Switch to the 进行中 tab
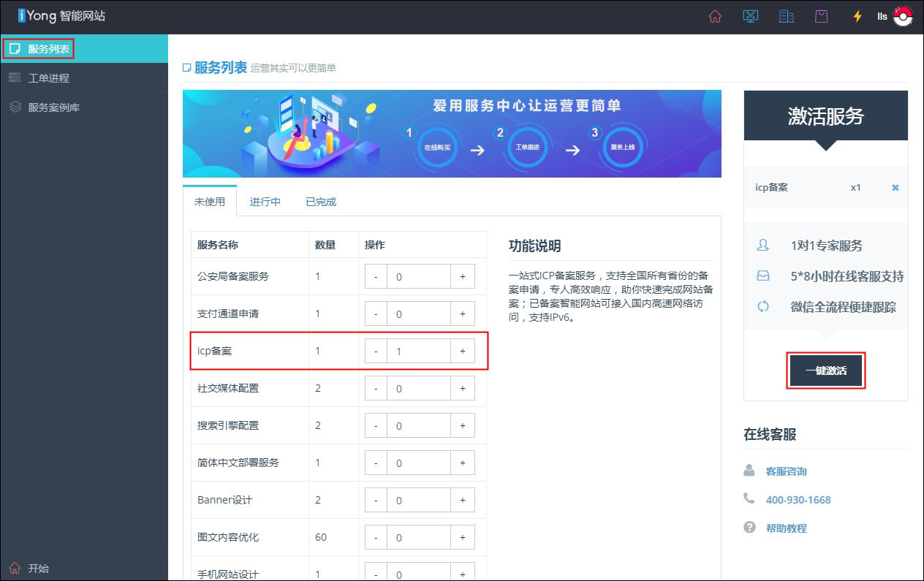This screenshot has width=924, height=581. click(265, 202)
